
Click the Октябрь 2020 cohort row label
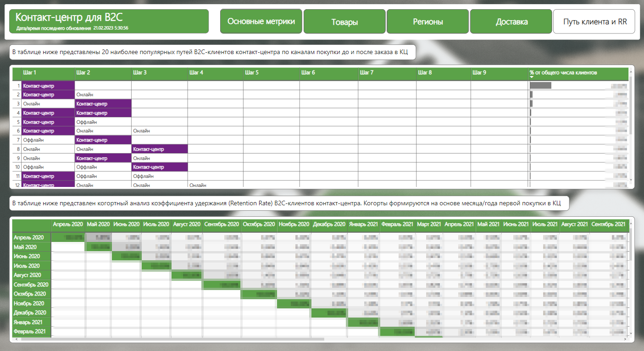tap(31, 294)
